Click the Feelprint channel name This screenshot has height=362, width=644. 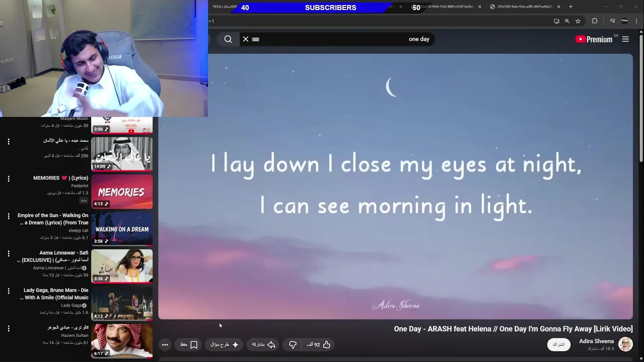coord(79,186)
